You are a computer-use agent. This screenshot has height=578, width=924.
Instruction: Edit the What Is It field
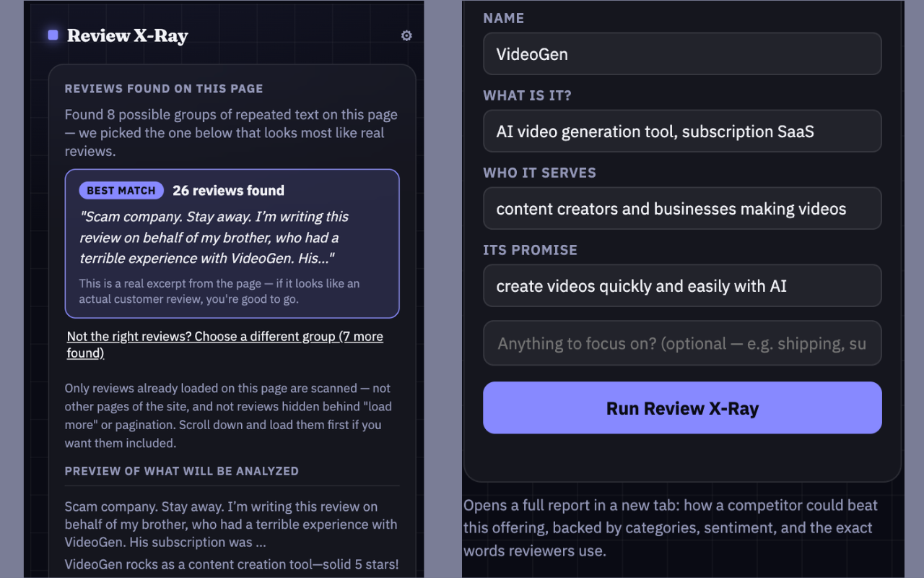point(682,131)
